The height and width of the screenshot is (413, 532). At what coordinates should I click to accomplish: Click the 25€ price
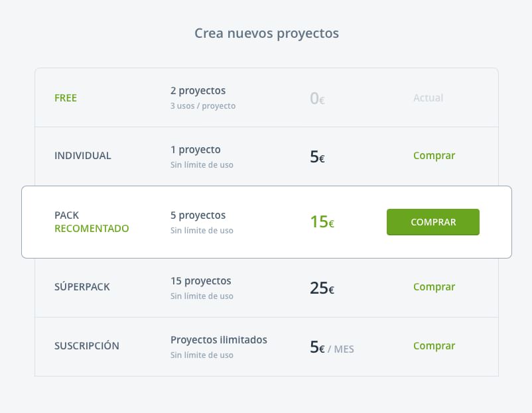tap(322, 288)
